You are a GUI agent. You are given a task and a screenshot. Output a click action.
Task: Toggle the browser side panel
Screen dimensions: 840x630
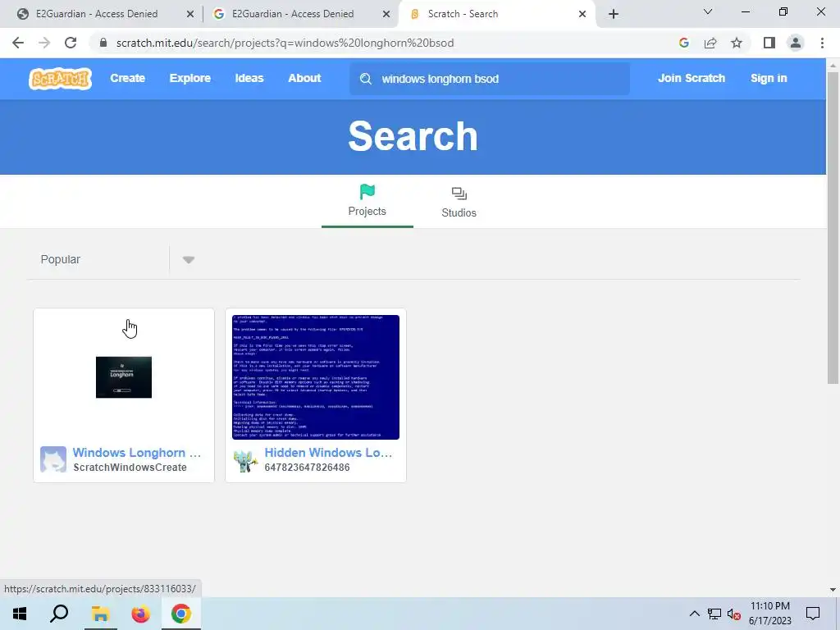click(769, 43)
